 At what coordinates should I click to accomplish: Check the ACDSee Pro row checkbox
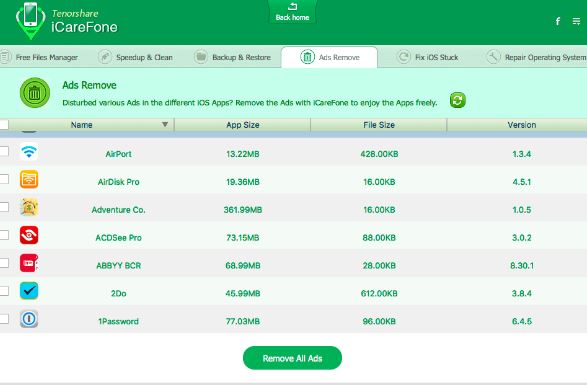click(4, 235)
